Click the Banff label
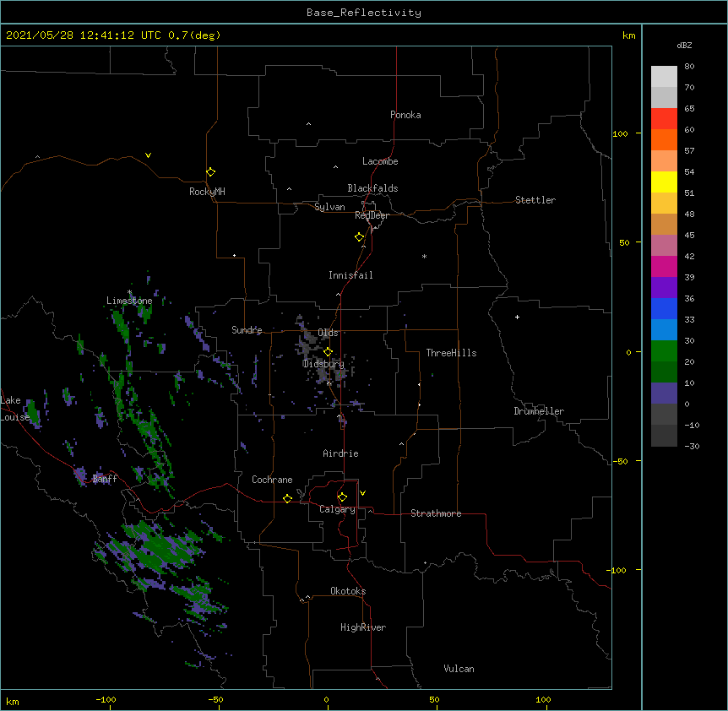This screenshot has width=728, height=711. tap(105, 479)
